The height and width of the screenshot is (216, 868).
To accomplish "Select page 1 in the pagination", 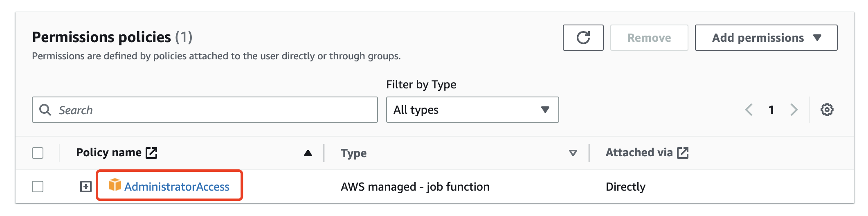I will pos(771,110).
